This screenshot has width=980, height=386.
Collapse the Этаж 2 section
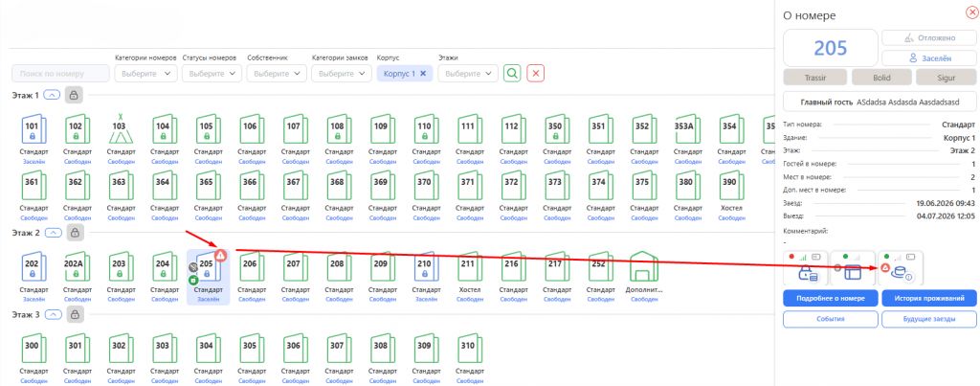click(53, 233)
